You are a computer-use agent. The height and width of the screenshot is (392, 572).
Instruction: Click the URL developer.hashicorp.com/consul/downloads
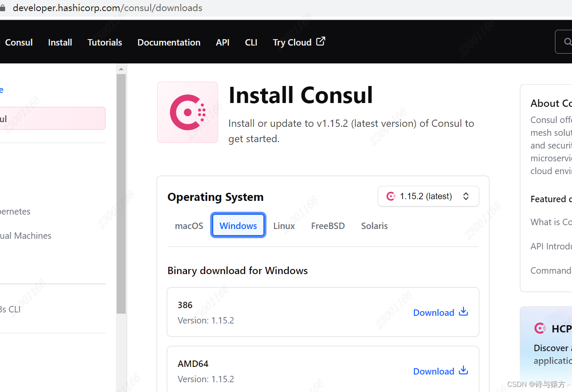107,8
